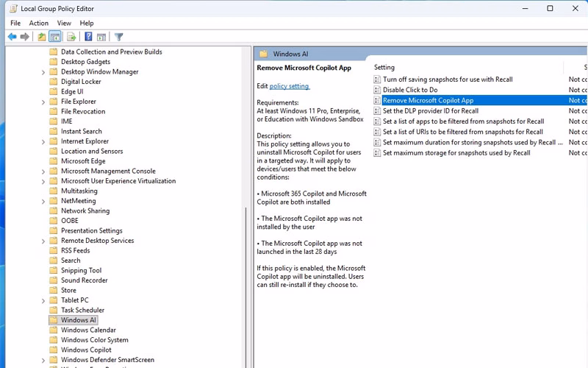Expand the Tablet PC tree node
Screen dimensions: 588x368
[43, 301]
